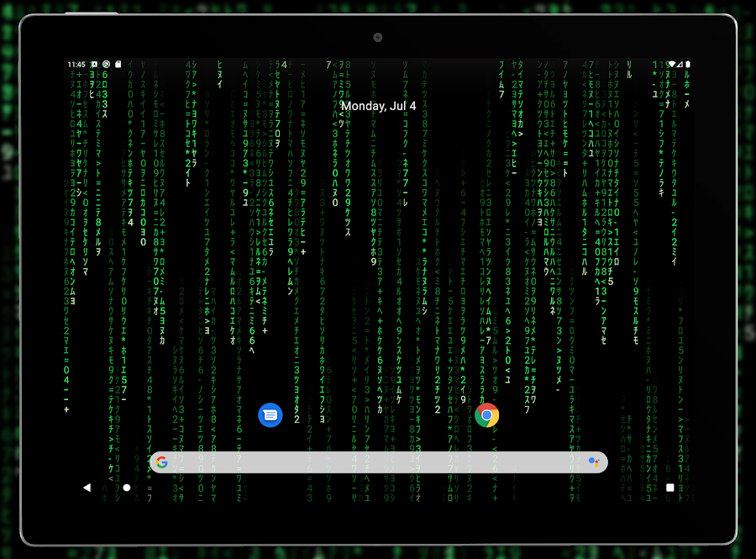Tap the circular notification icon in status bar
The image size is (756, 559).
107,64
